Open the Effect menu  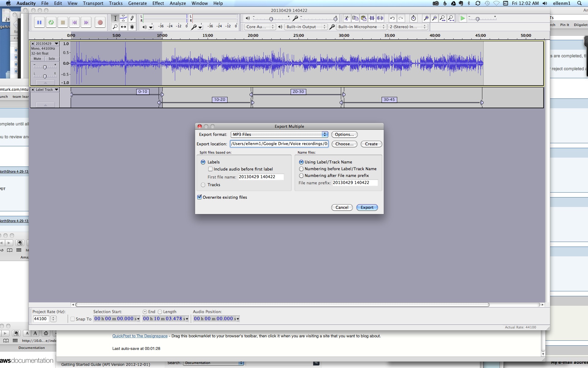158,3
